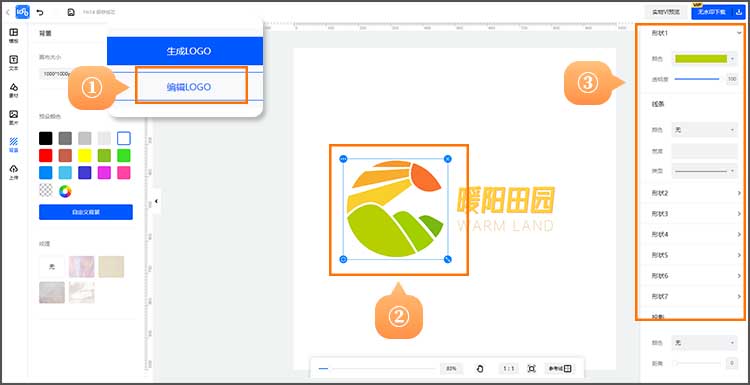Pick the white background swatch
This screenshot has height=385, width=750.
pyautogui.click(x=124, y=138)
